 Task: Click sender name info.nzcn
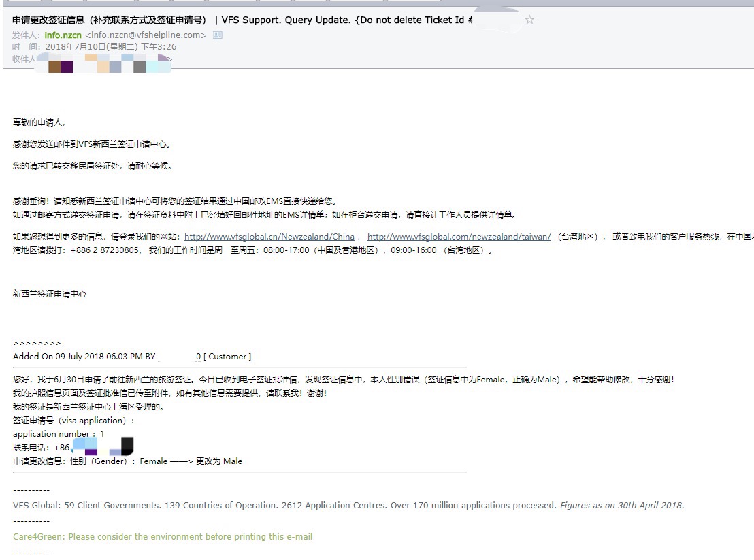coord(63,35)
